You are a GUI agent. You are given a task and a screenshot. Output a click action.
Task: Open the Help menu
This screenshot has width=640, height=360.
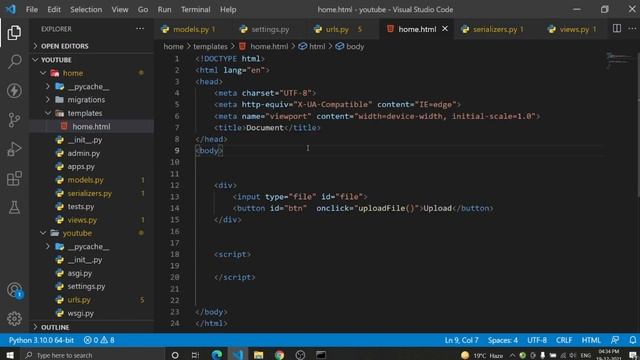(228, 9)
